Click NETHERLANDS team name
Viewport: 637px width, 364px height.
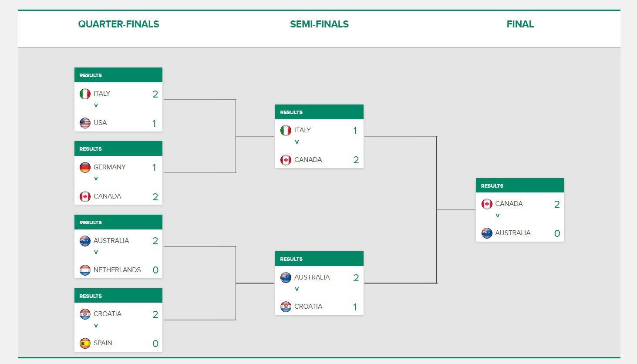117,270
